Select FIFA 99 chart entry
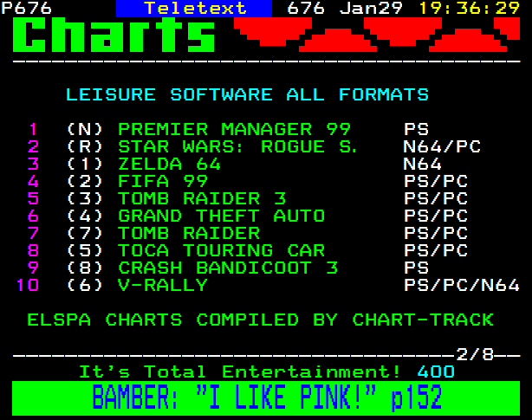 [163, 181]
